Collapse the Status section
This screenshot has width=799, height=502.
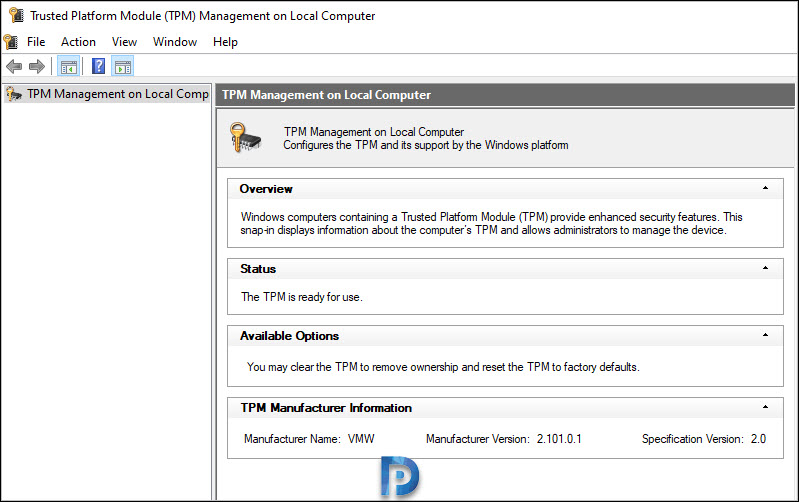(x=765, y=268)
